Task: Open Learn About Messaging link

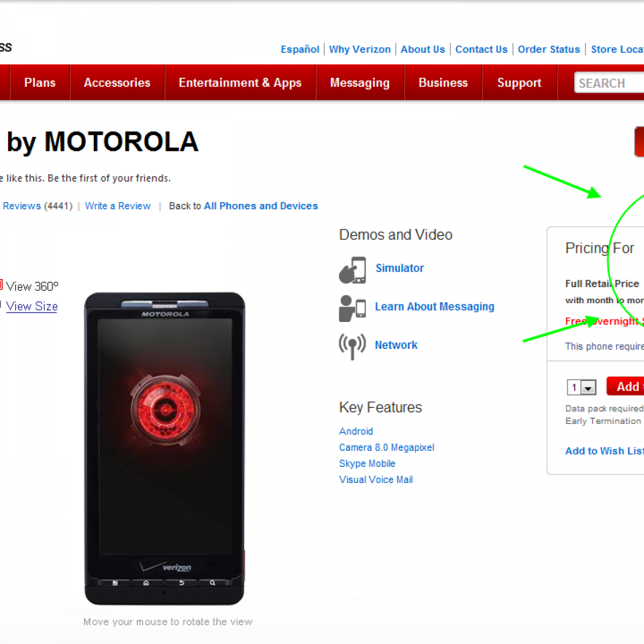Action: click(434, 306)
